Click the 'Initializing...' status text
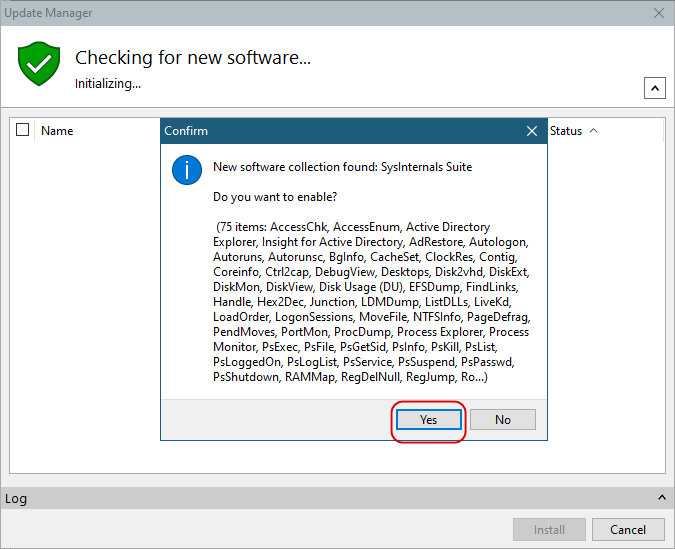Screen dimensions: 675x549 coord(108,84)
